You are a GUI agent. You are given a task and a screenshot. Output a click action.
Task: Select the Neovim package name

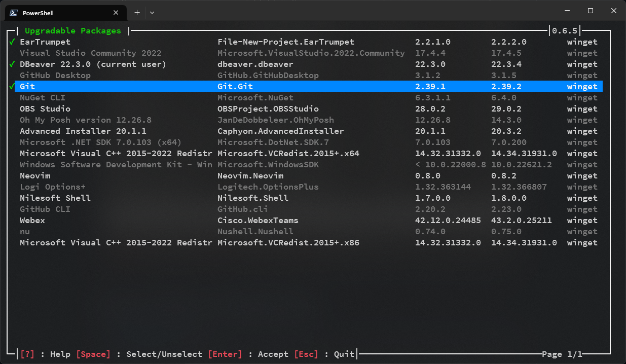click(x=35, y=176)
